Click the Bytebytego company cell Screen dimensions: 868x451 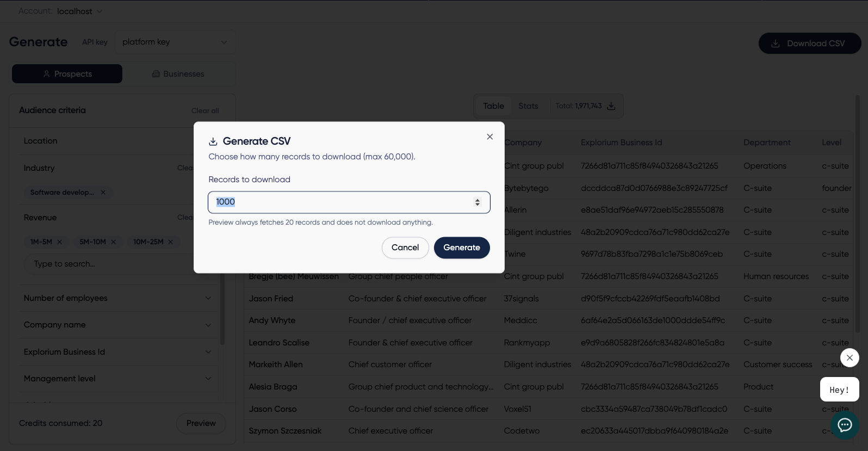coord(526,188)
